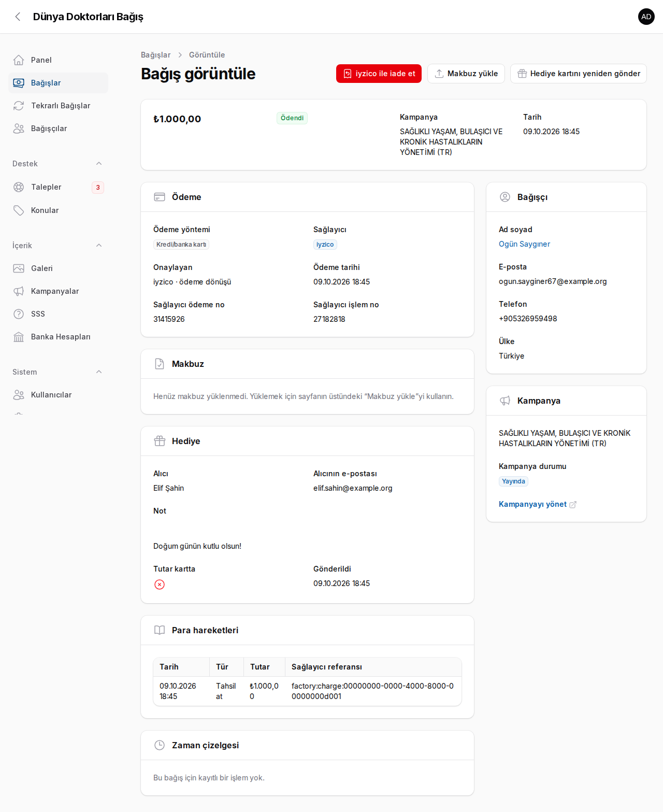Click the Konular tag icon
The height and width of the screenshot is (812, 663).
19,210
